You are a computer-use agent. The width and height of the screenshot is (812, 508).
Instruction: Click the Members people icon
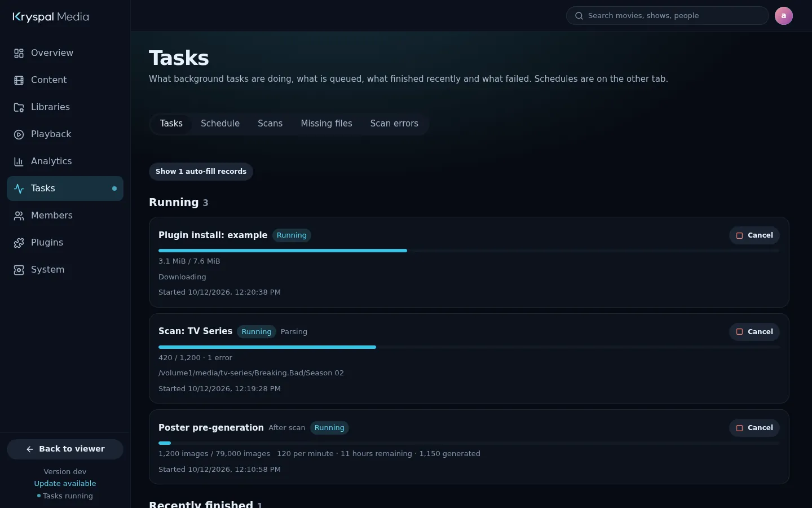(x=19, y=216)
